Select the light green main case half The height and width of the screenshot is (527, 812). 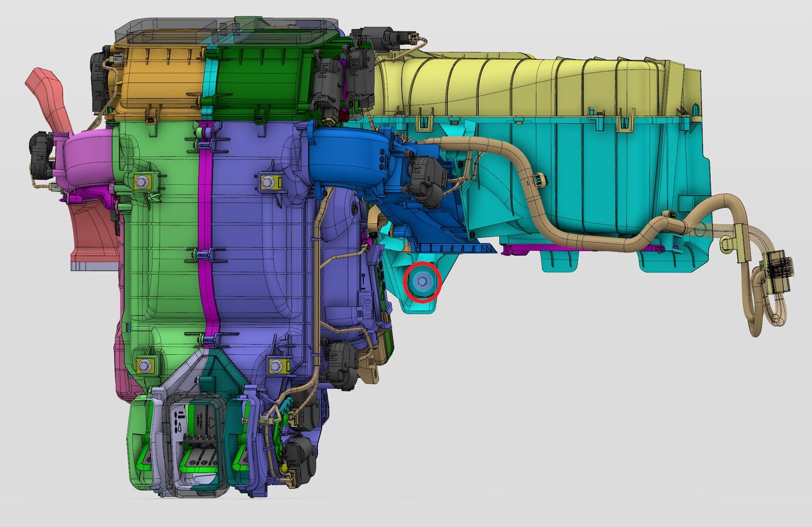click(158, 263)
